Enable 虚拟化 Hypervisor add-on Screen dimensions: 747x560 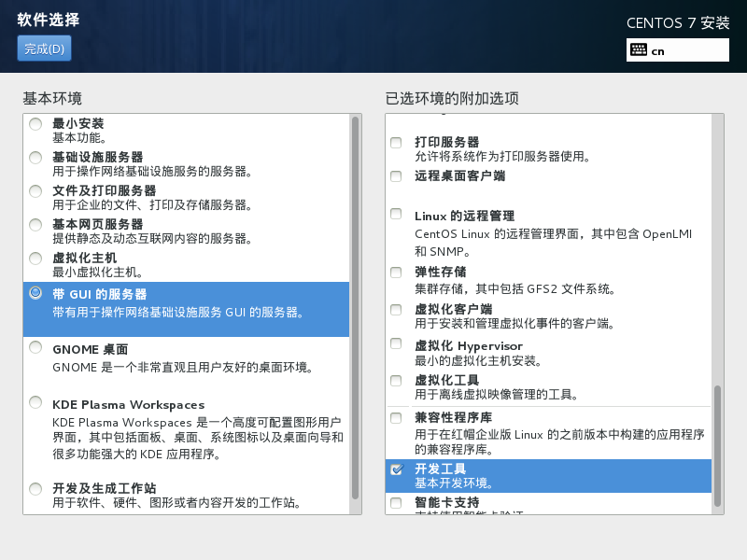tap(396, 345)
